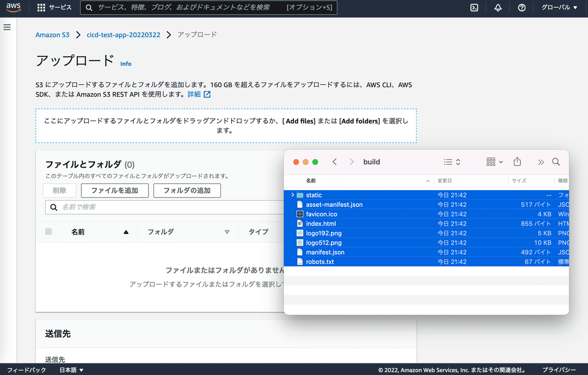Go forward in the Finder window
Image resolution: width=588 pixels, height=375 pixels.
click(x=352, y=162)
